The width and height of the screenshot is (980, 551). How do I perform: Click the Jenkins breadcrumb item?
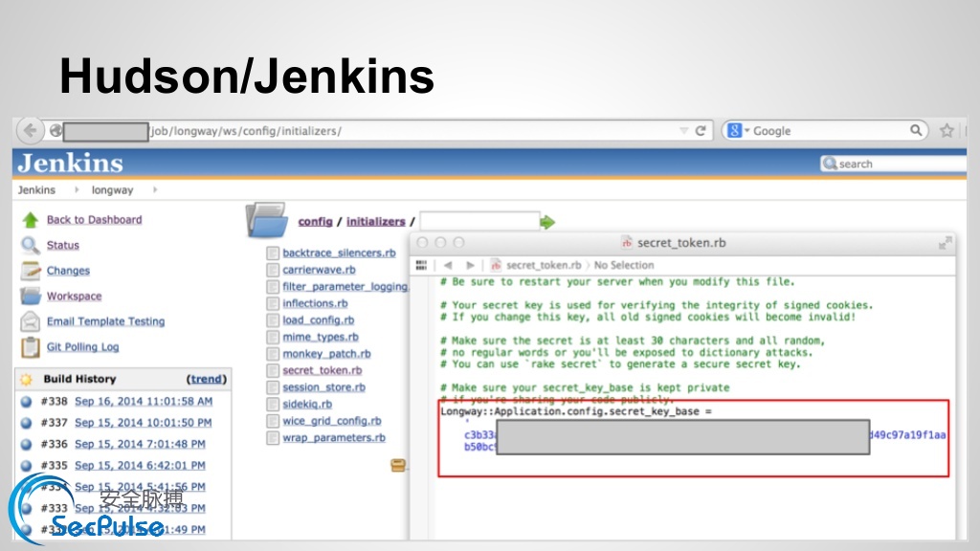[x=36, y=190]
